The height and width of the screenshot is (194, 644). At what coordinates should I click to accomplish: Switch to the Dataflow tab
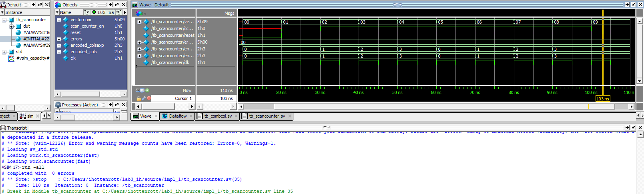[x=177, y=116]
